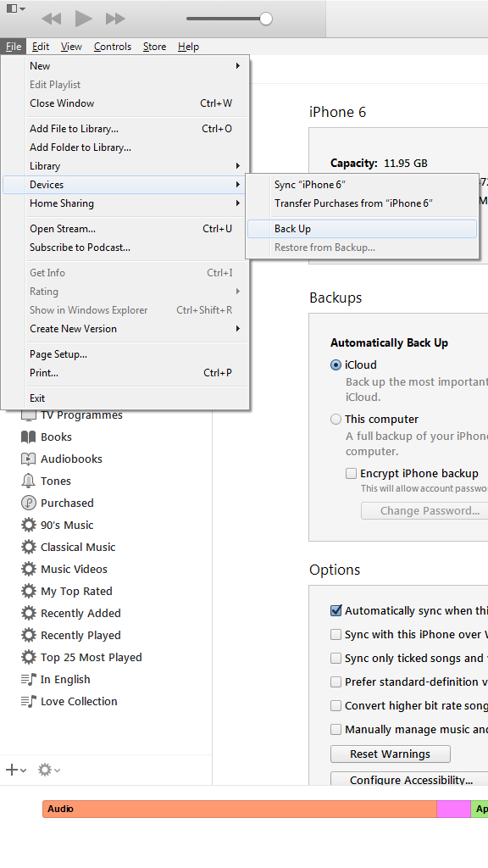This screenshot has height=868, width=488.
Task: Choose Transfer Purchases from "iPhone 6"
Action: [362, 203]
